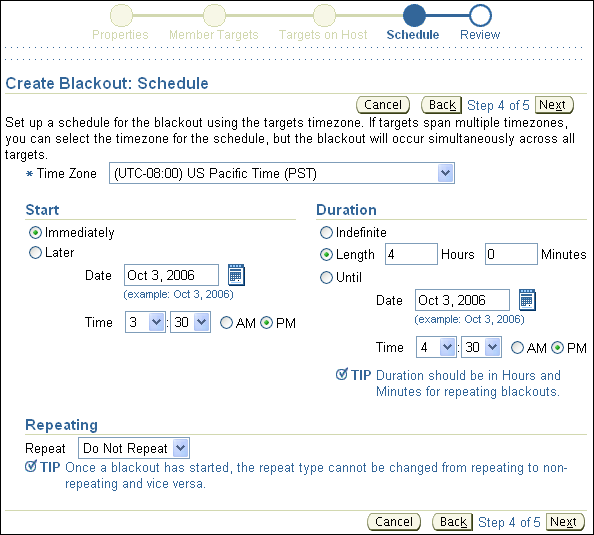Click the Repeating section heading

click(61, 425)
